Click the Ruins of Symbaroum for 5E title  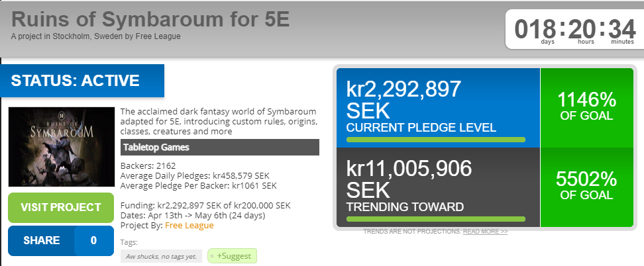coord(150,19)
